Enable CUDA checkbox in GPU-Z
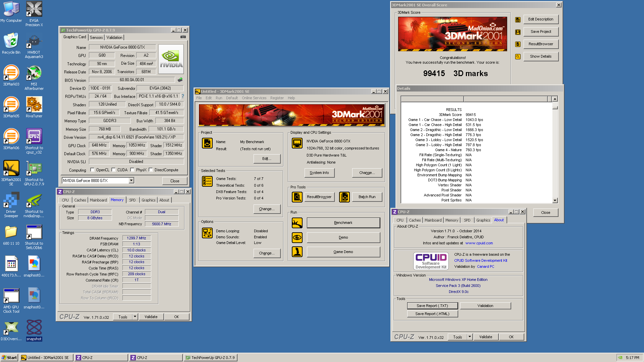The height and width of the screenshot is (362, 644). [x=114, y=170]
